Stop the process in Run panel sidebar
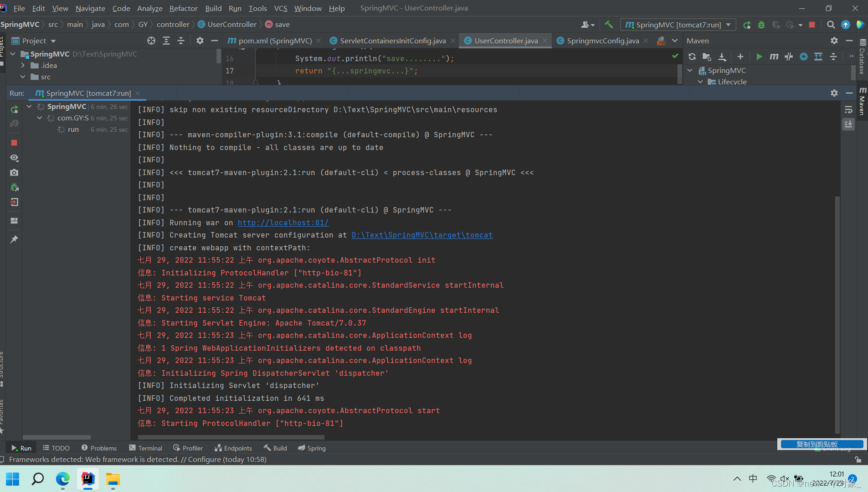 point(14,143)
